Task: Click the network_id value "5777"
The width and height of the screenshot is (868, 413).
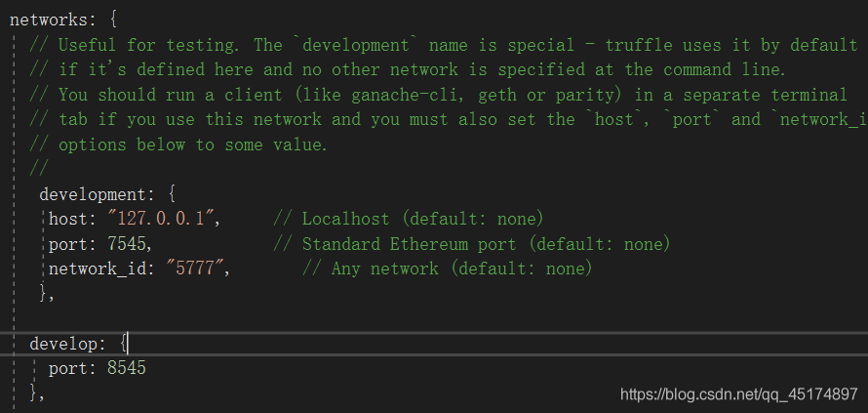Action: click(x=195, y=268)
